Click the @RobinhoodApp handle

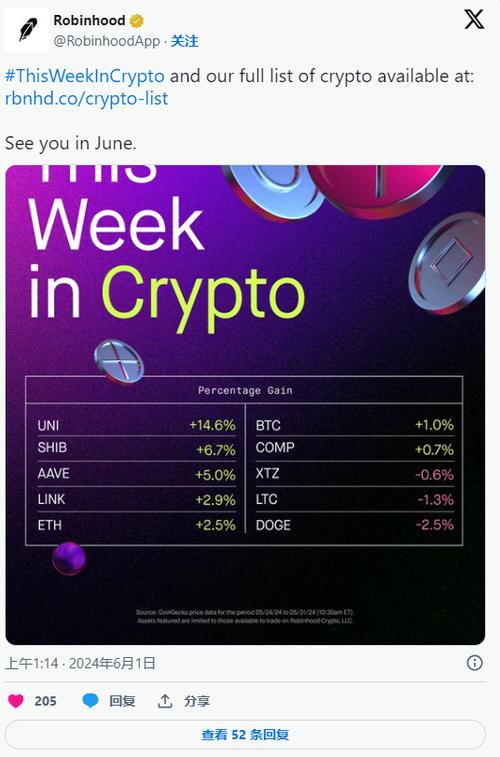pyautogui.click(x=106, y=41)
